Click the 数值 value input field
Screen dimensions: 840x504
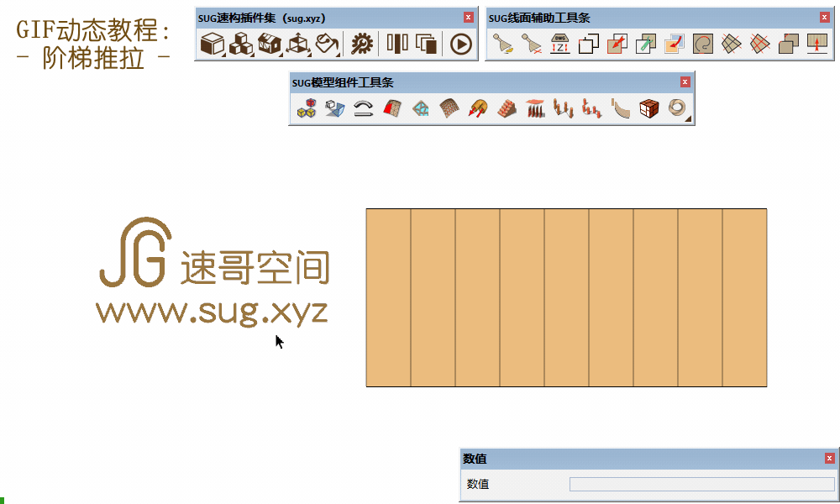701,484
